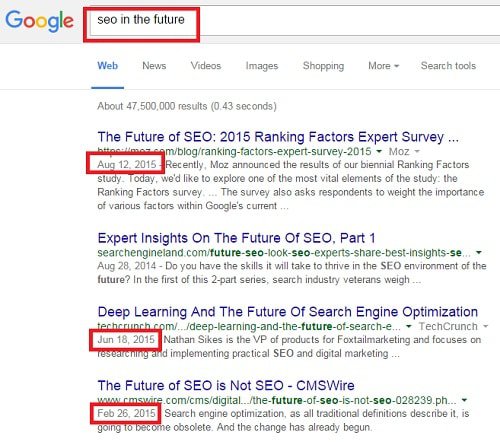
Task: Expand dropdown arrow after techcrunch.com URL
Action: (409, 326)
